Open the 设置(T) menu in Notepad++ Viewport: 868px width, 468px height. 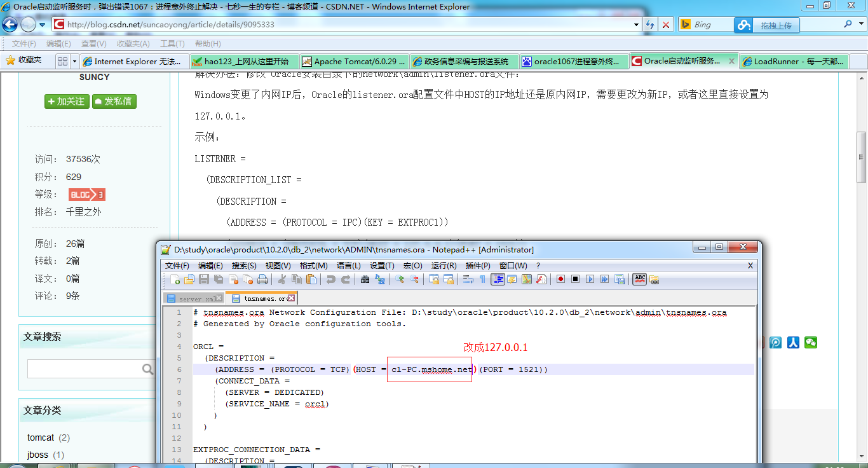click(x=382, y=265)
